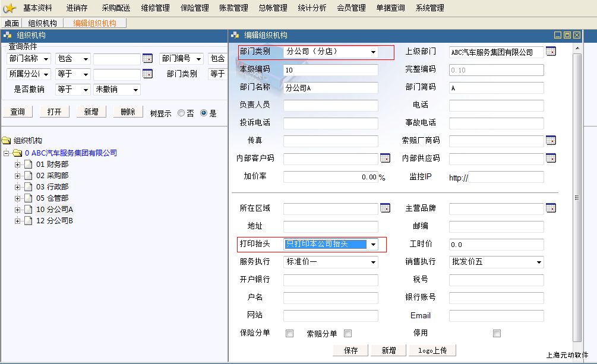
Task: Click lookup icon next to 索赔厂商码 field
Action: (x=551, y=141)
